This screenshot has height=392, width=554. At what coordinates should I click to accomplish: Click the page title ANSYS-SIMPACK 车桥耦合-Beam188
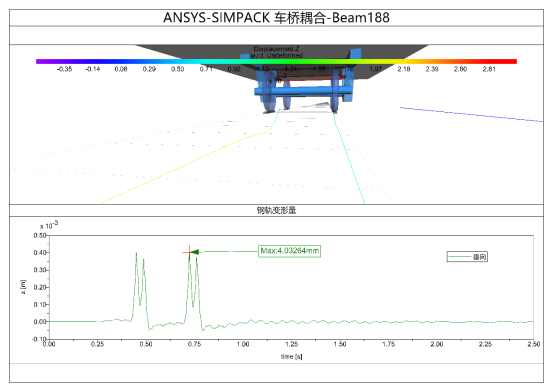pos(276,18)
